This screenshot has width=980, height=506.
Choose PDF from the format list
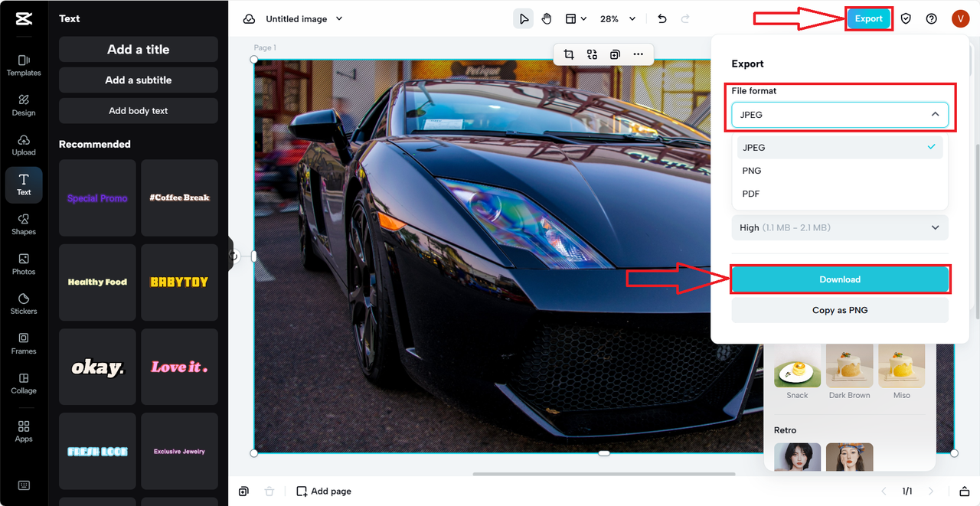[840, 194]
